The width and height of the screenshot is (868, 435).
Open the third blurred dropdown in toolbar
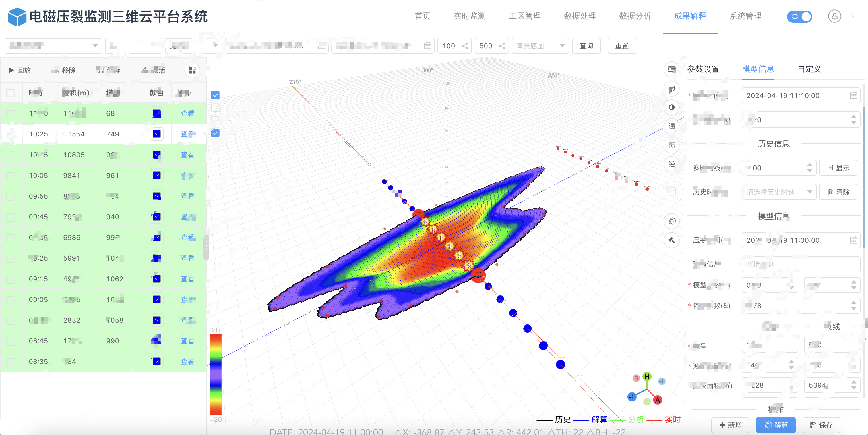point(193,45)
